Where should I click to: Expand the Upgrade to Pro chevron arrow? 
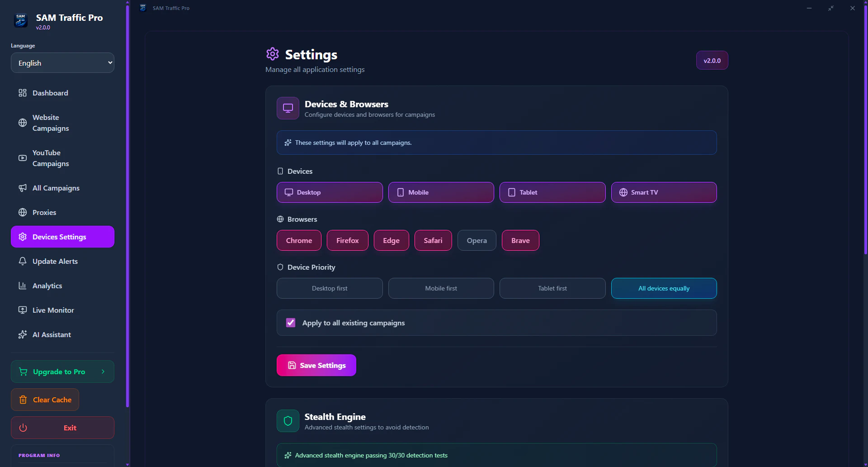click(103, 372)
